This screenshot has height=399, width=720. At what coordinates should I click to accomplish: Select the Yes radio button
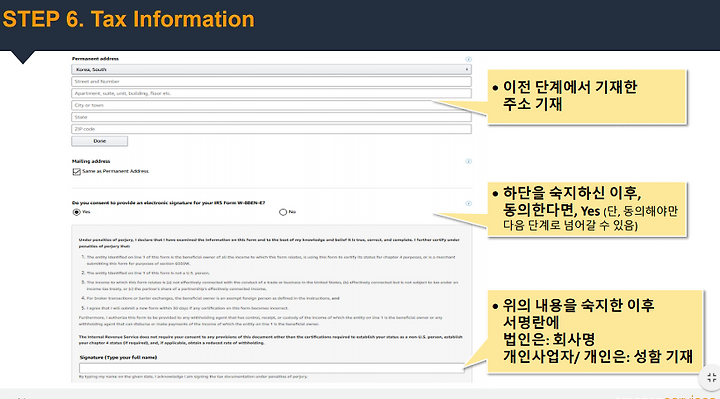(x=76, y=212)
